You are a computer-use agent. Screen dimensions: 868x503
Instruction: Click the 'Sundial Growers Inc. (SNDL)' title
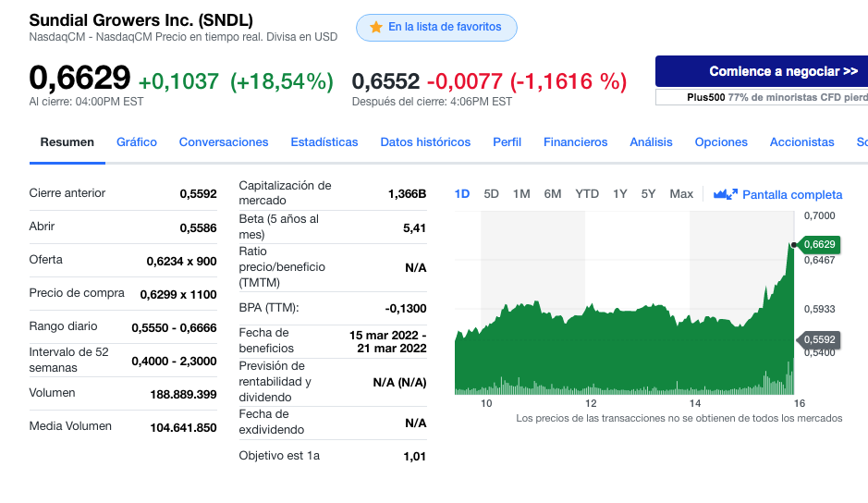(141, 20)
